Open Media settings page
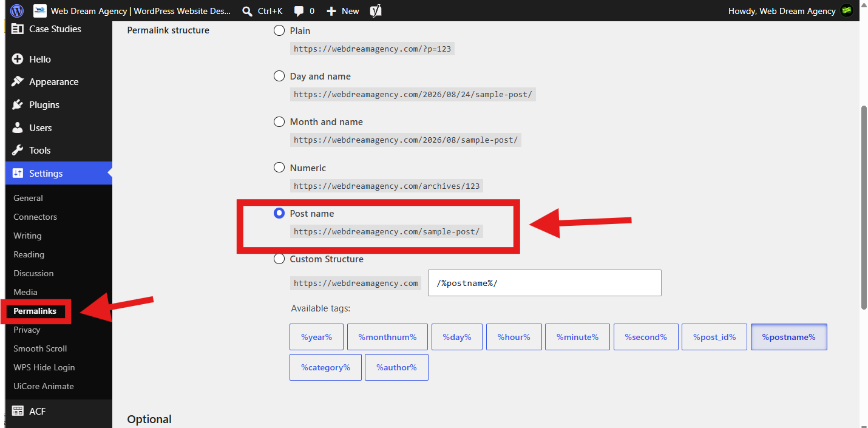Viewport: 868px width, 428px height. 25,292
